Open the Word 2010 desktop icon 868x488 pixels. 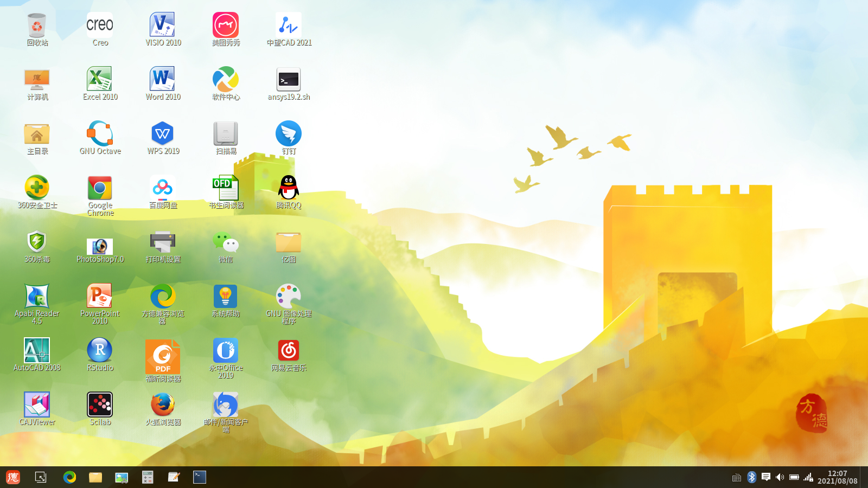[x=163, y=80]
